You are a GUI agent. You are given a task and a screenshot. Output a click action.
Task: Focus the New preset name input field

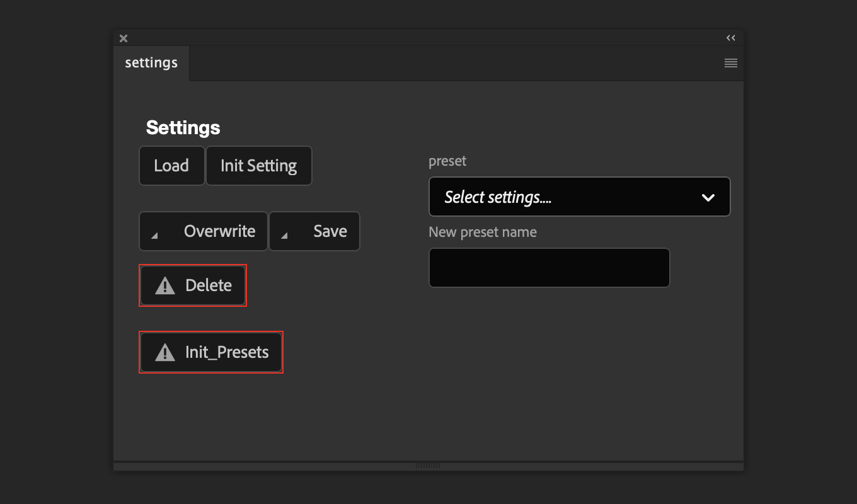tap(549, 268)
